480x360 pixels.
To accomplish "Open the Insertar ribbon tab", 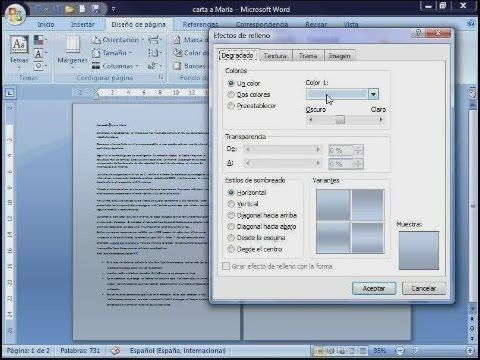I will pos(83,24).
